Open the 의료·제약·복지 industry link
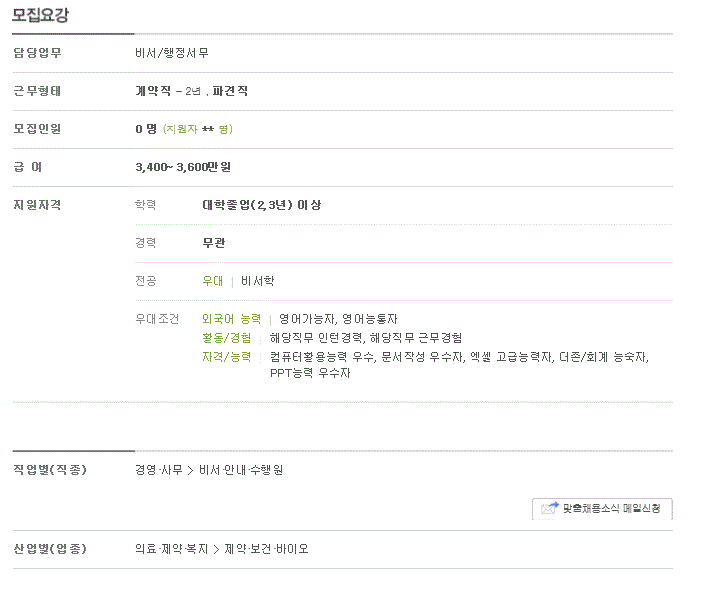The width and height of the screenshot is (702, 601). (x=171, y=549)
